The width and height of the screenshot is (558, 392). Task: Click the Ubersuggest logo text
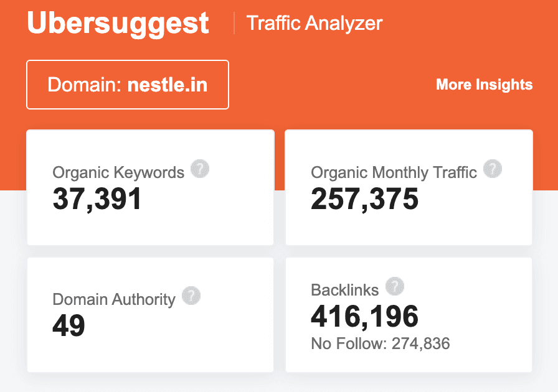(118, 23)
